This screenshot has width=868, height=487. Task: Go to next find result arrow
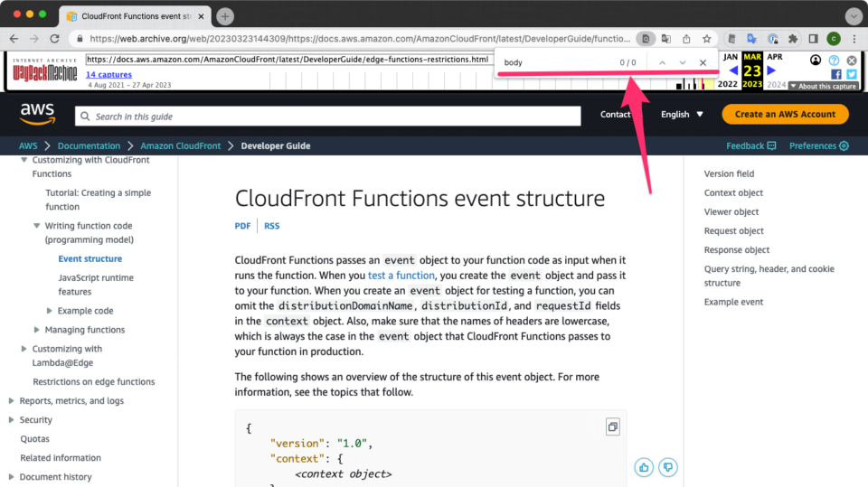tap(683, 62)
